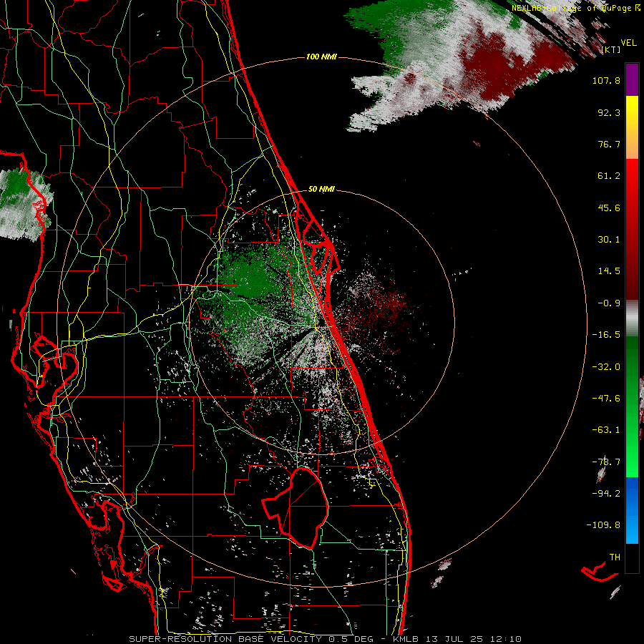Select the 14.5 scale value
Viewport: 644px width, 644px height.
[609, 271]
